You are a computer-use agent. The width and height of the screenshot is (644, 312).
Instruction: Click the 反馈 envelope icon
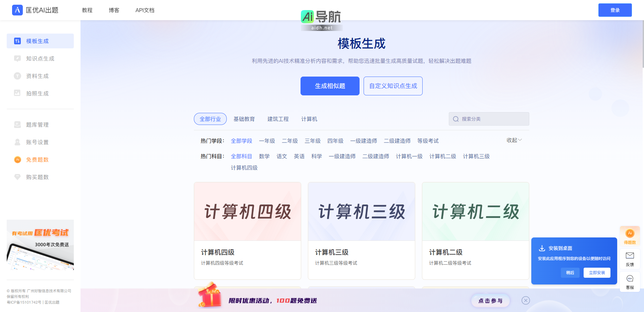point(630,256)
